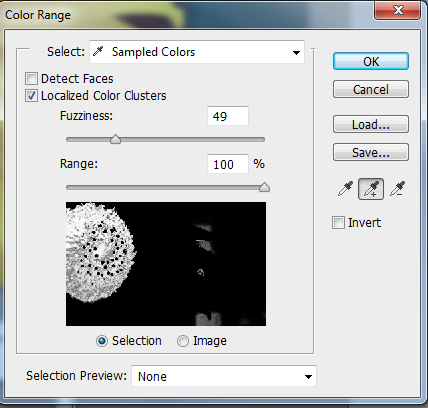Click the Save... button
This screenshot has width=428, height=408.
[x=371, y=152]
